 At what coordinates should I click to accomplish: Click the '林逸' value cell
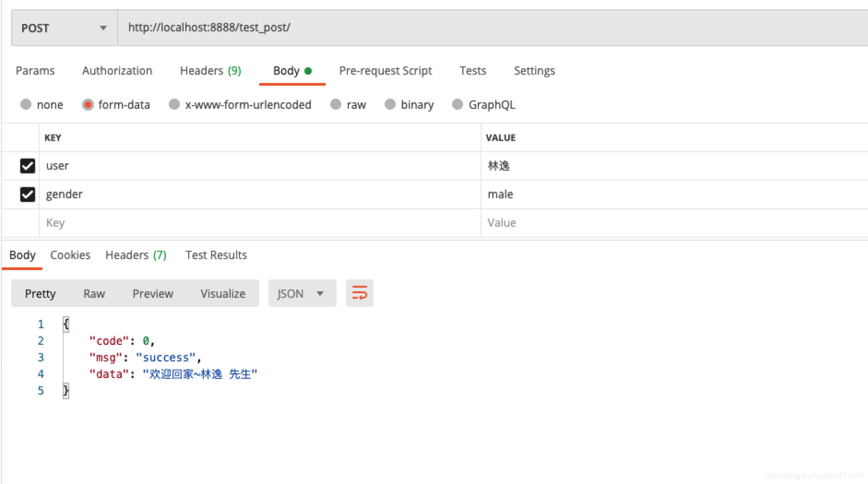point(674,166)
